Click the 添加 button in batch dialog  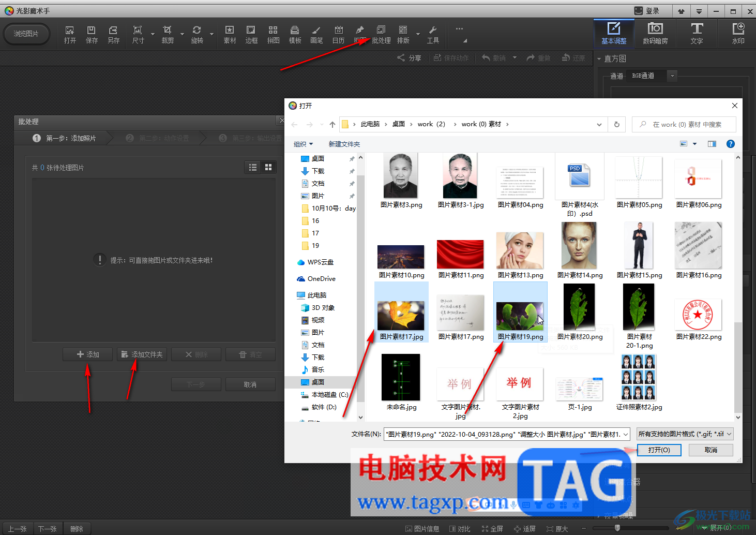point(87,354)
